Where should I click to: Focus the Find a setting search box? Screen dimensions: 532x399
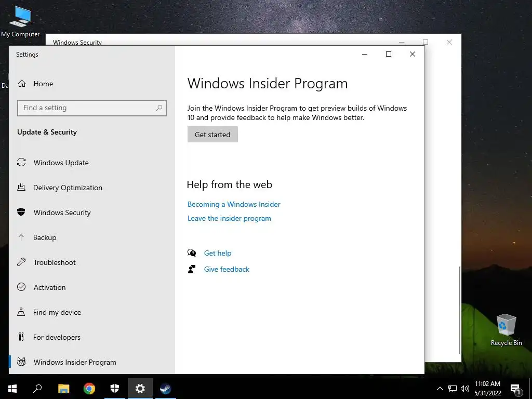pyautogui.click(x=92, y=108)
